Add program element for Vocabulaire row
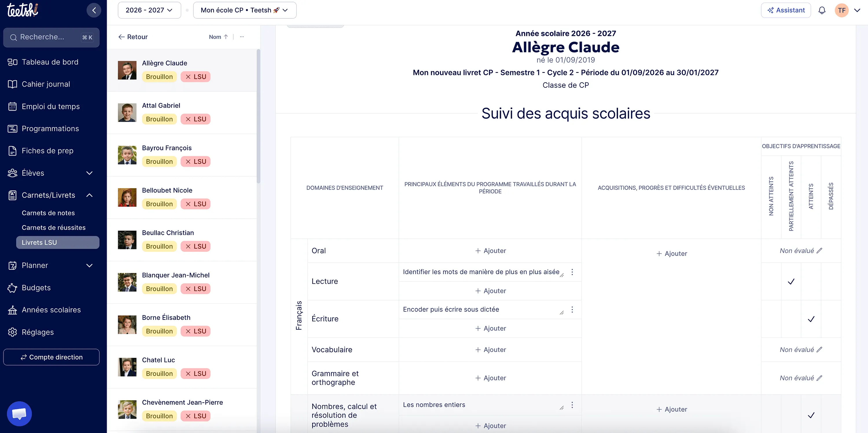Viewport: 868px width, 433px height. click(x=490, y=350)
